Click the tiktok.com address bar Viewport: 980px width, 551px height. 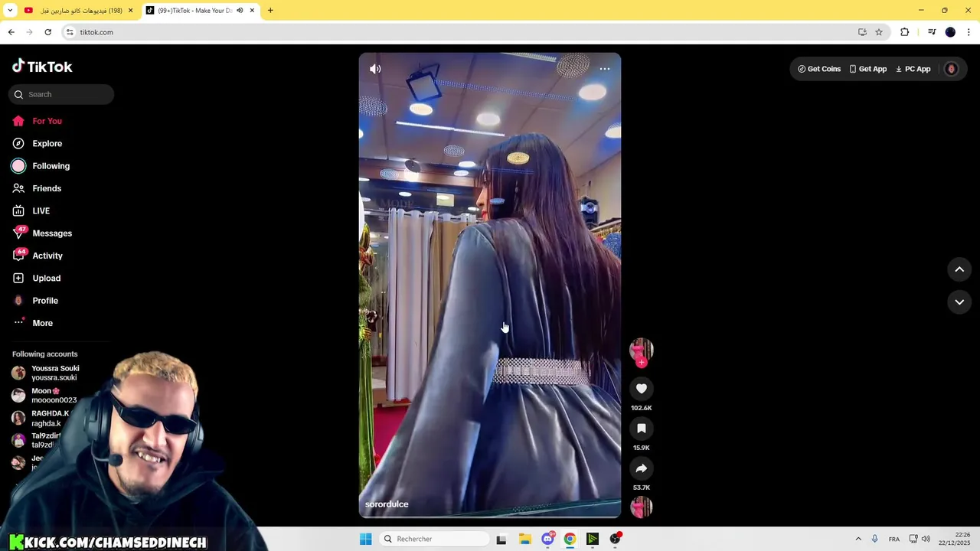tap(459, 32)
